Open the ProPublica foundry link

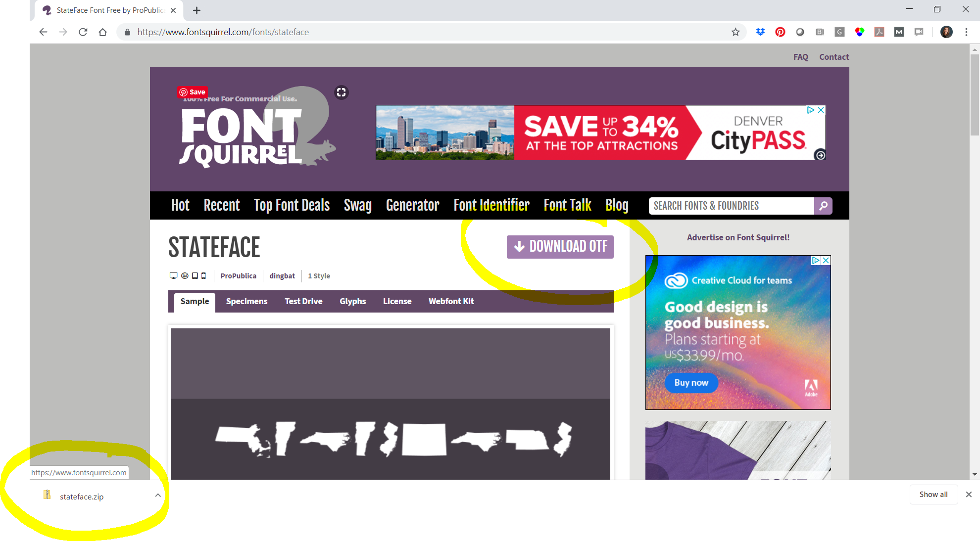coord(238,275)
